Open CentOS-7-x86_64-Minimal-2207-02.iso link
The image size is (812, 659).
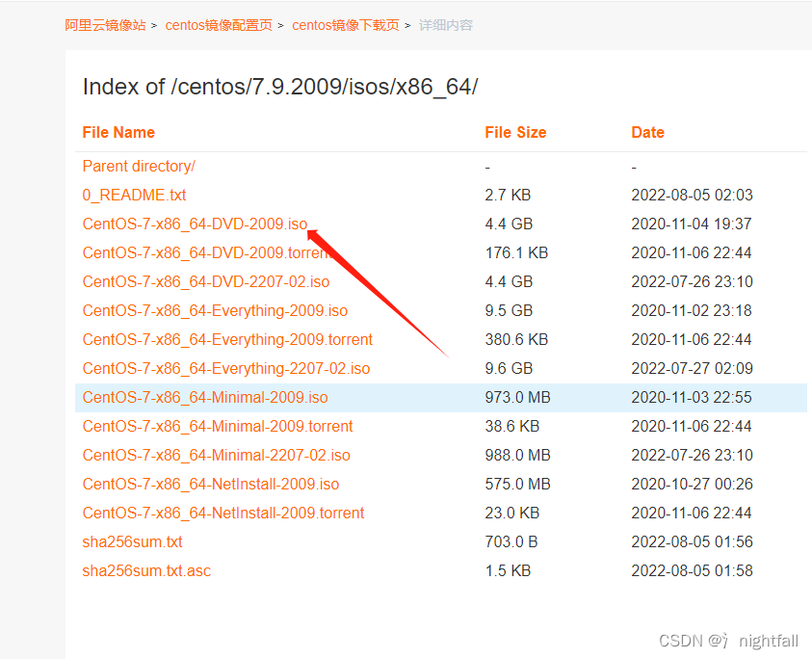(216, 455)
